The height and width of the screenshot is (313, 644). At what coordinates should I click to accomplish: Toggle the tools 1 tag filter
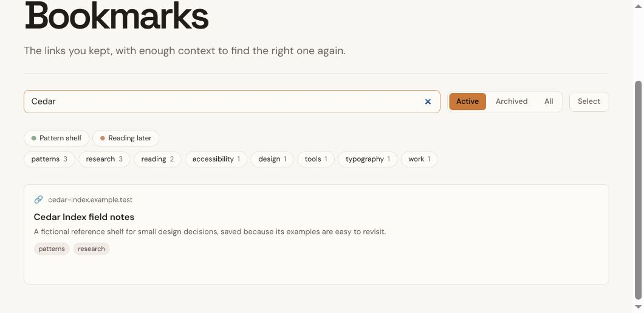point(316,159)
